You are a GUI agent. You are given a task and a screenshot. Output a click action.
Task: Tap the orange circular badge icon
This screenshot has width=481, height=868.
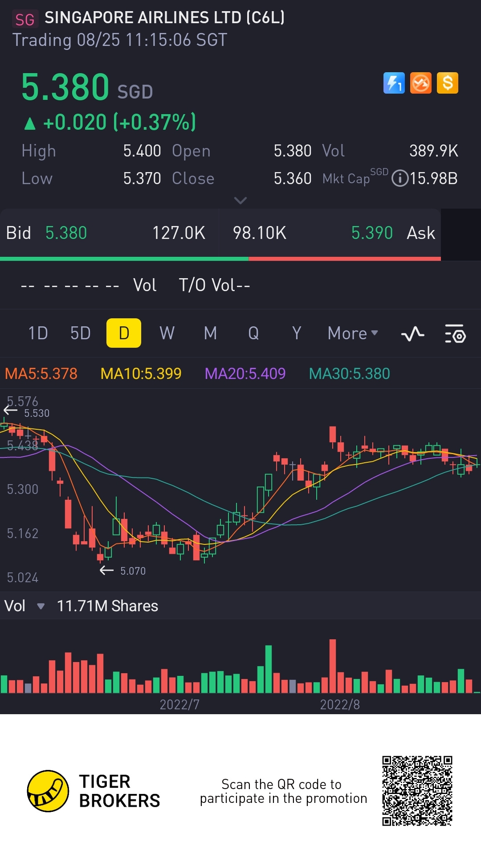point(421,83)
